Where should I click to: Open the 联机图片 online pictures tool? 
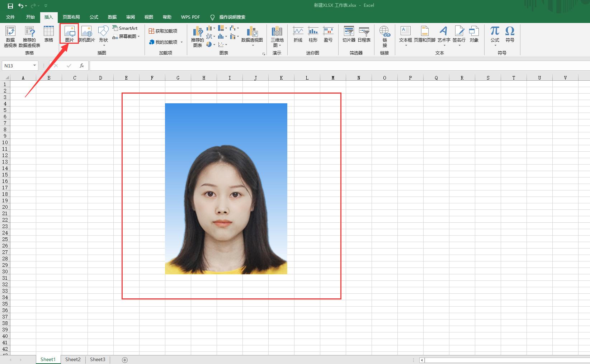click(87, 34)
